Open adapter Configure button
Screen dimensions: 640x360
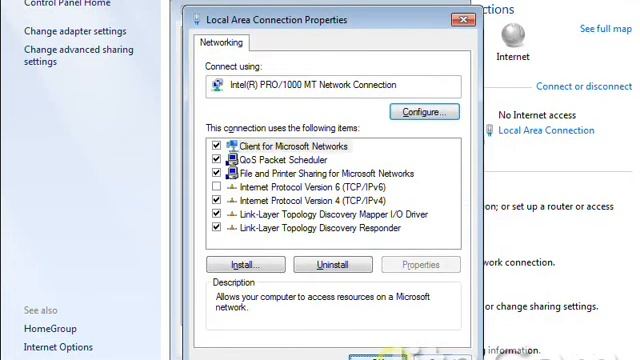[x=424, y=112]
